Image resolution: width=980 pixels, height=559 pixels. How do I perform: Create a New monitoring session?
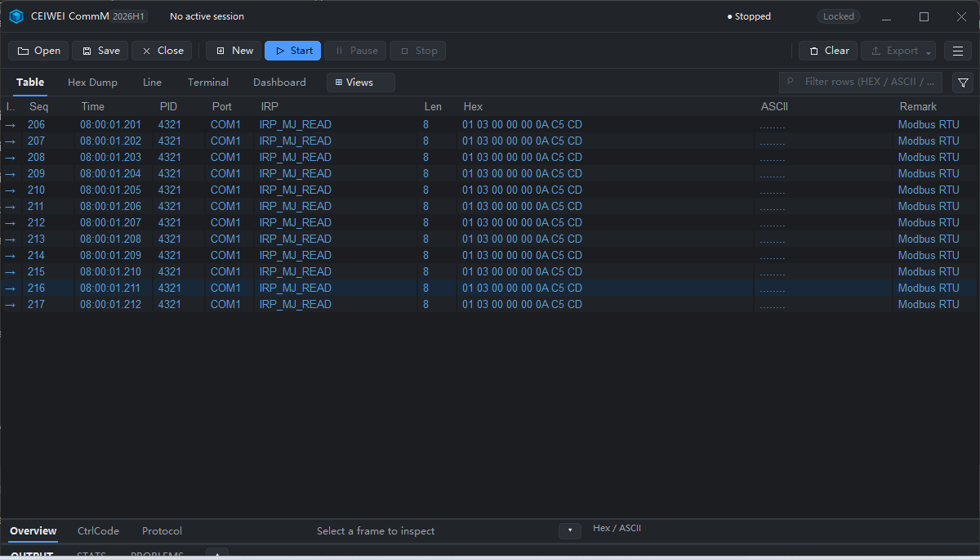pos(234,51)
